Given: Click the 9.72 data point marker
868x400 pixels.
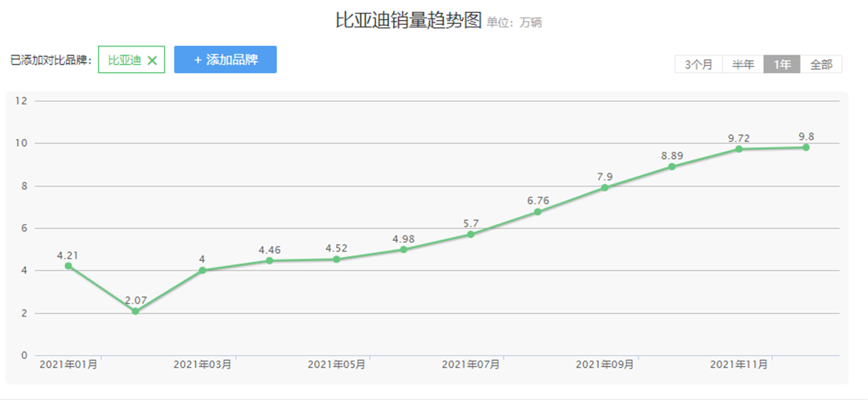Looking at the screenshot, I should (739, 149).
